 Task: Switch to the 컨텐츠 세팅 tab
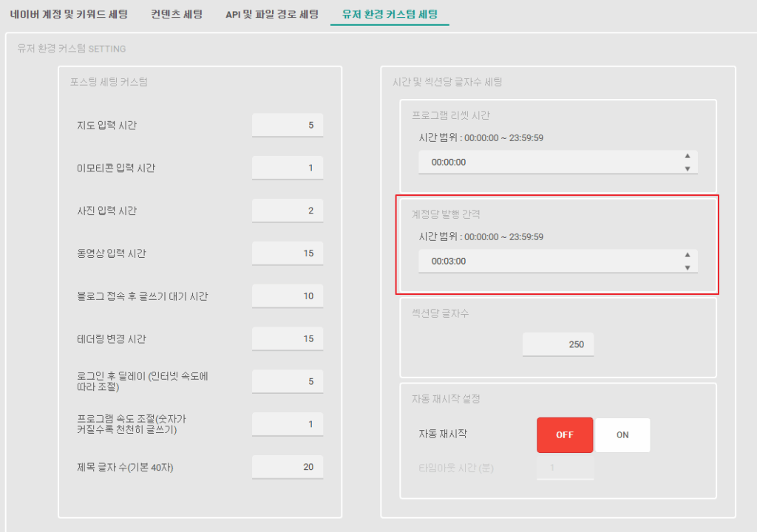177,14
